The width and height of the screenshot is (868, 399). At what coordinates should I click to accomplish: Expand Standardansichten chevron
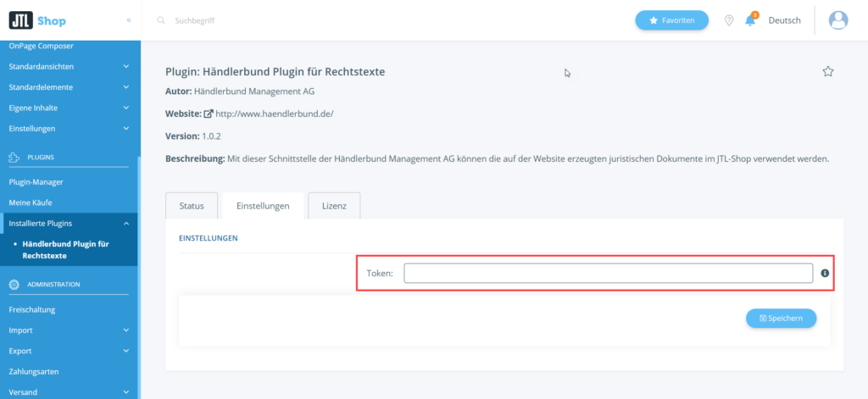click(126, 66)
